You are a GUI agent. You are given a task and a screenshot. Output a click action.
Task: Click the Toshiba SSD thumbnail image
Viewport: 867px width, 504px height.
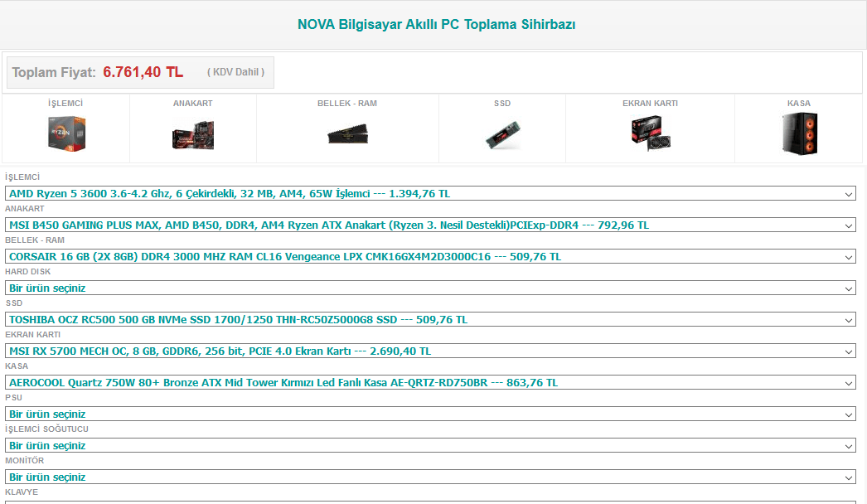pos(502,135)
